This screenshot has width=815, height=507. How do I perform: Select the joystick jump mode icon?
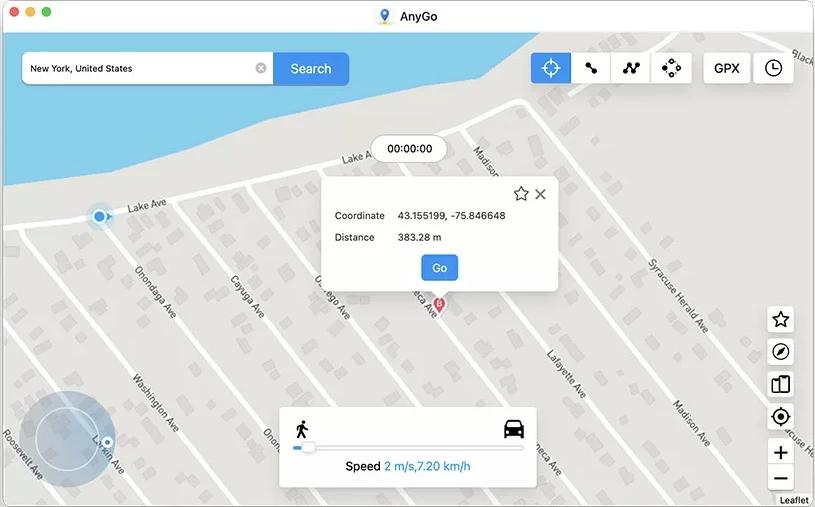click(671, 68)
